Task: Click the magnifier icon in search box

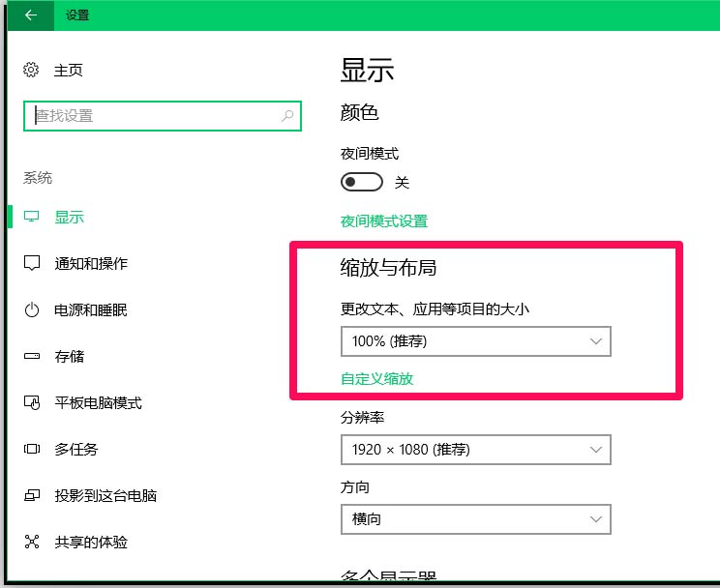Action: pos(287,116)
